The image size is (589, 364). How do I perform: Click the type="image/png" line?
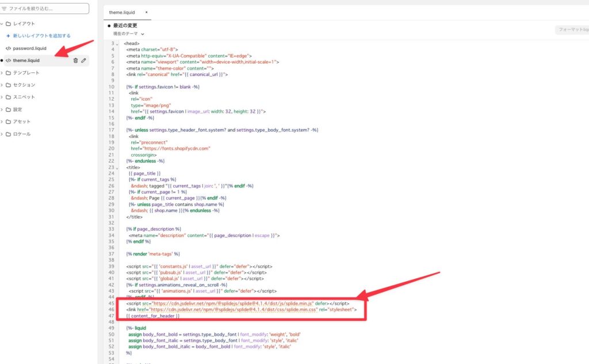[151, 106]
